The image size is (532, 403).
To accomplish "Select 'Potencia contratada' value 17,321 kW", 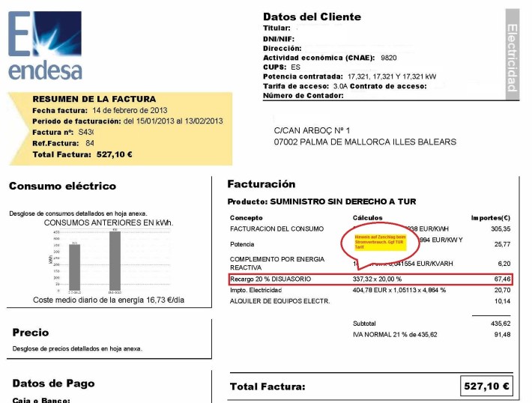I will [392, 76].
